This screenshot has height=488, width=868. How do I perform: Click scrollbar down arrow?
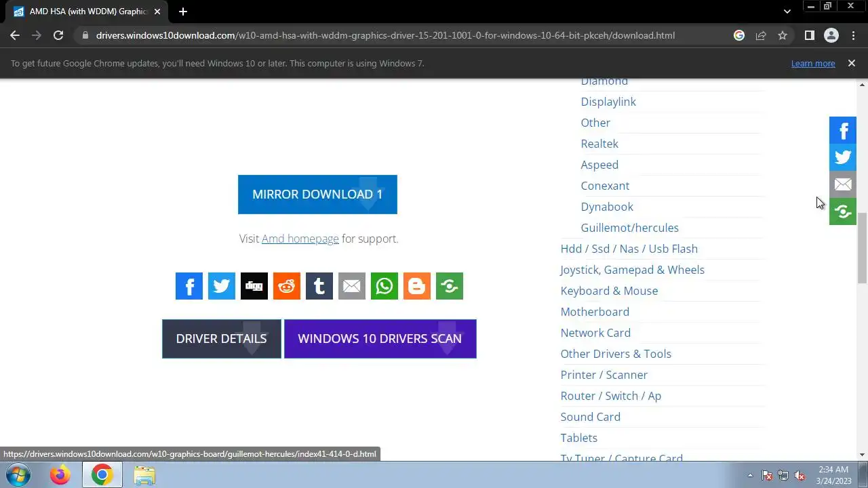point(862,455)
